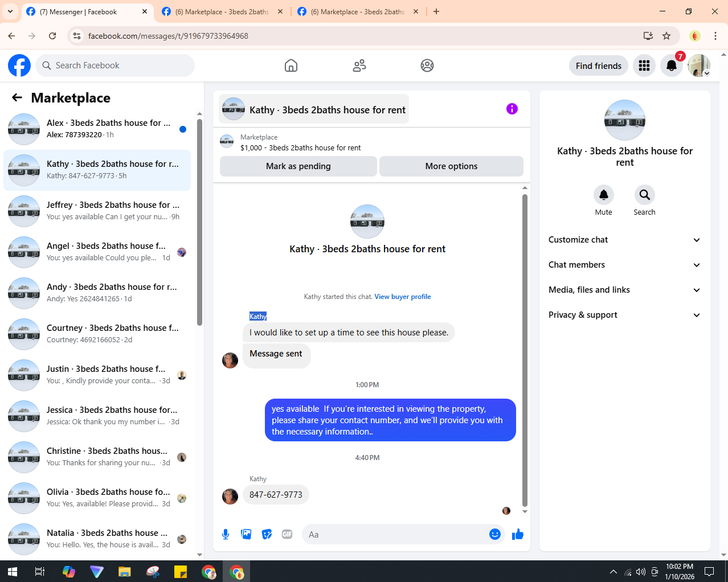Expand Media, files and links section
Image resolution: width=728 pixels, height=582 pixels.
pyautogui.click(x=624, y=290)
